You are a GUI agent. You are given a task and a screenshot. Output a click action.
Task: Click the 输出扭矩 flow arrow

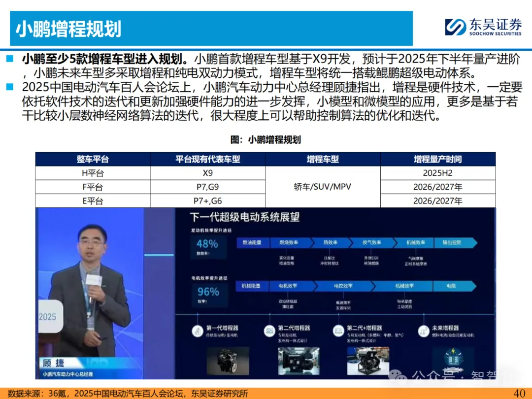[x=455, y=242]
